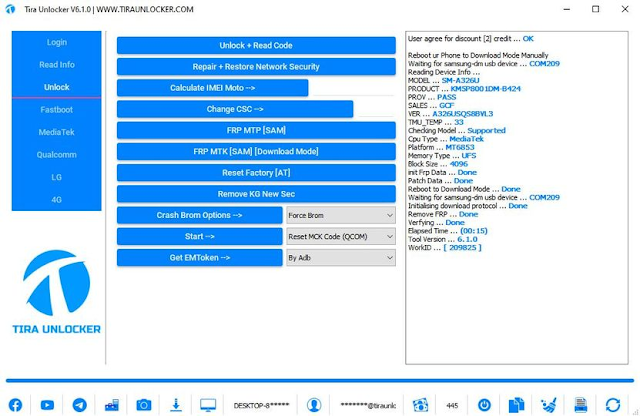
Task: Open the Facebook page icon
Action: 16,405
